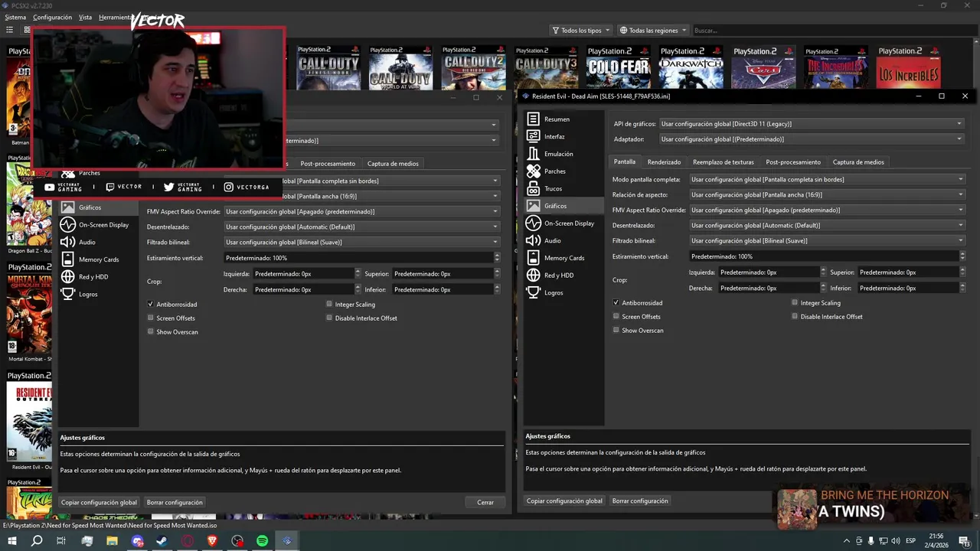Click Borrar configuración in Dead Aim window
The image size is (980, 551).
click(640, 500)
